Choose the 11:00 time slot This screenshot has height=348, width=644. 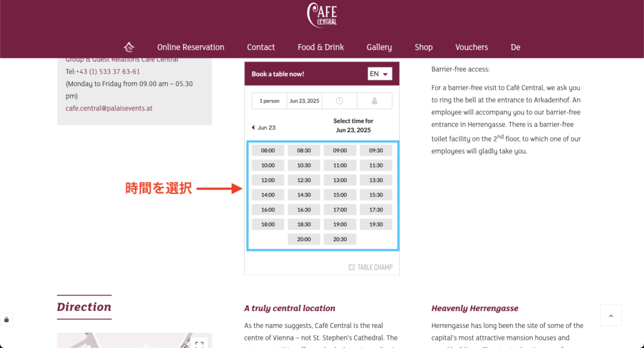(x=340, y=165)
